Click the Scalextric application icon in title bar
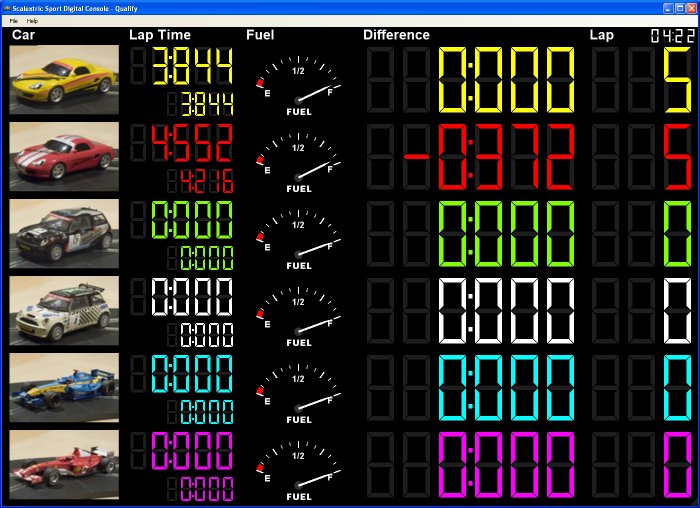 tap(7, 7)
